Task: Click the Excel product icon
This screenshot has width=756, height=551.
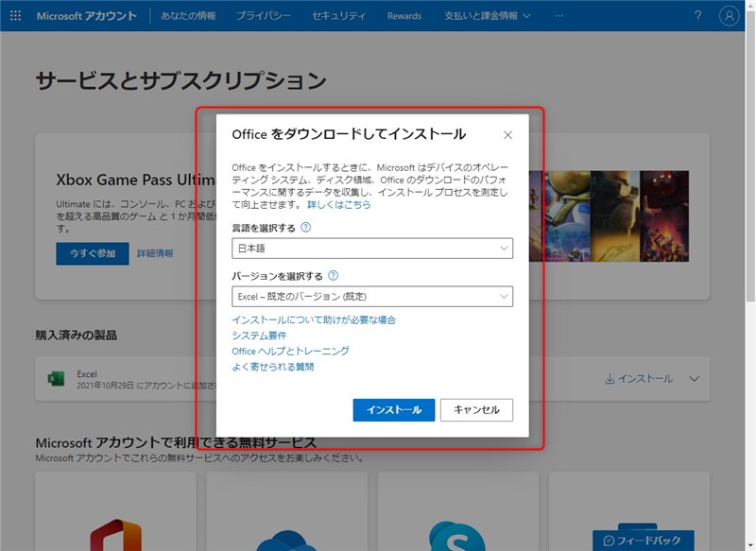Action: [56, 378]
